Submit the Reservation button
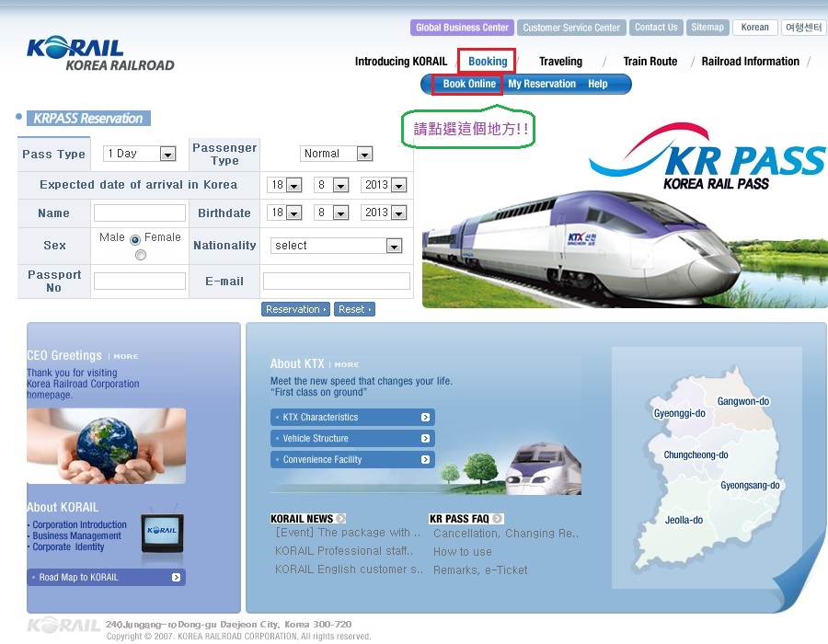Image resolution: width=828 pixels, height=644 pixels. tap(295, 309)
